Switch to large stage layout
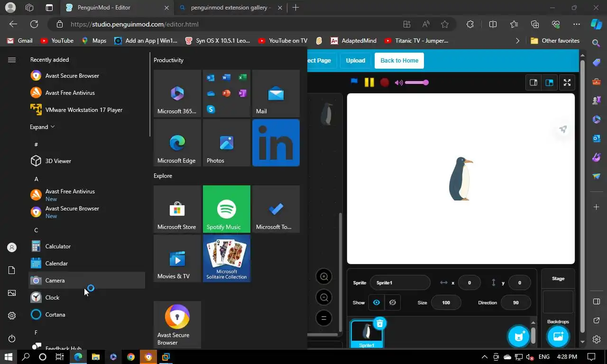The image size is (607, 364). (x=549, y=82)
